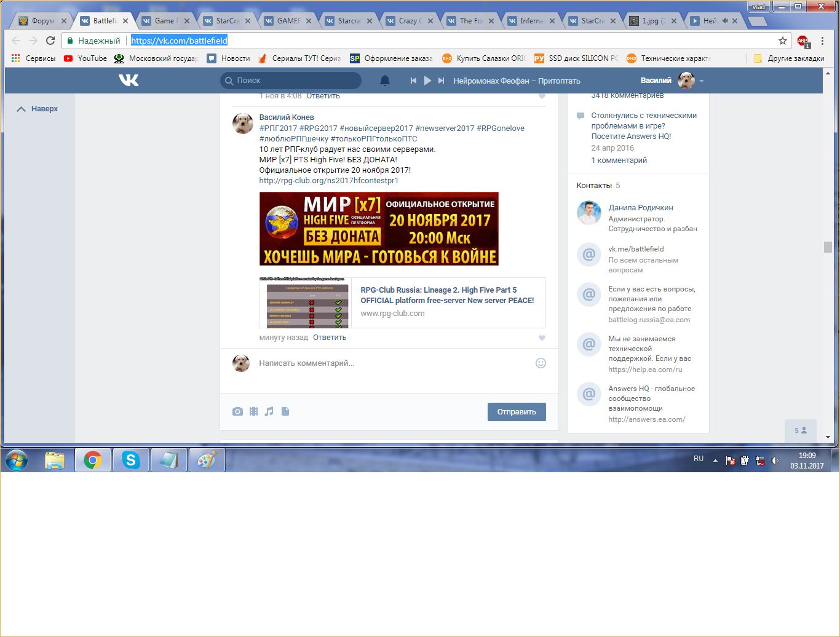This screenshot has height=637, width=840.
Task: Send the comment with Отправить button
Action: [517, 412]
